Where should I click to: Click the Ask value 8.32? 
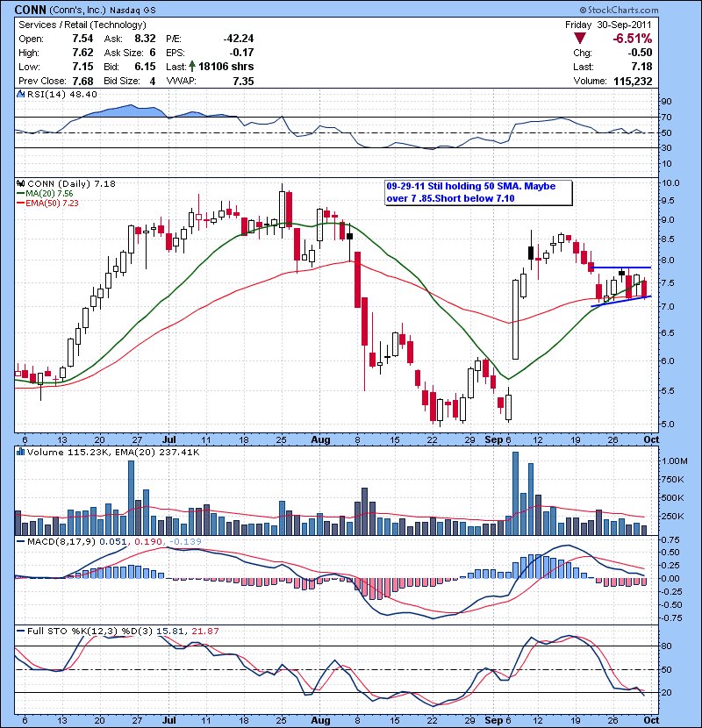click(145, 39)
